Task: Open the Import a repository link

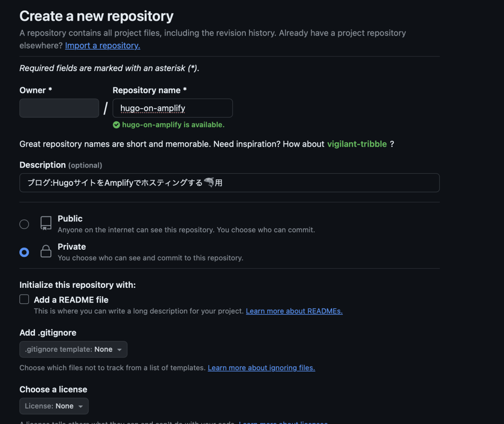Action: [x=102, y=45]
